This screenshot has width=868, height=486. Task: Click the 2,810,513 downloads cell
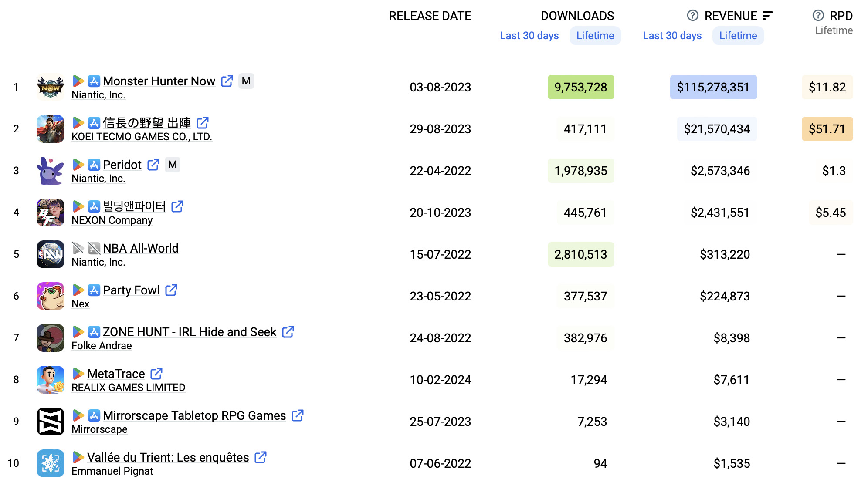click(581, 254)
